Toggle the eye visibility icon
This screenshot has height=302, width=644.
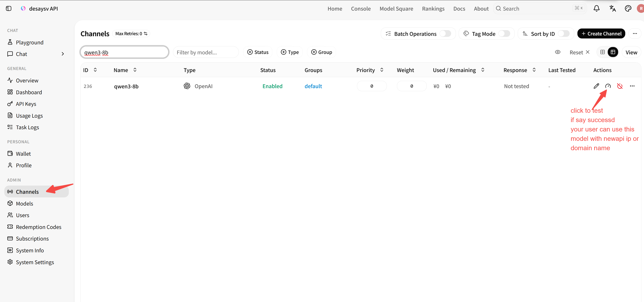558,52
